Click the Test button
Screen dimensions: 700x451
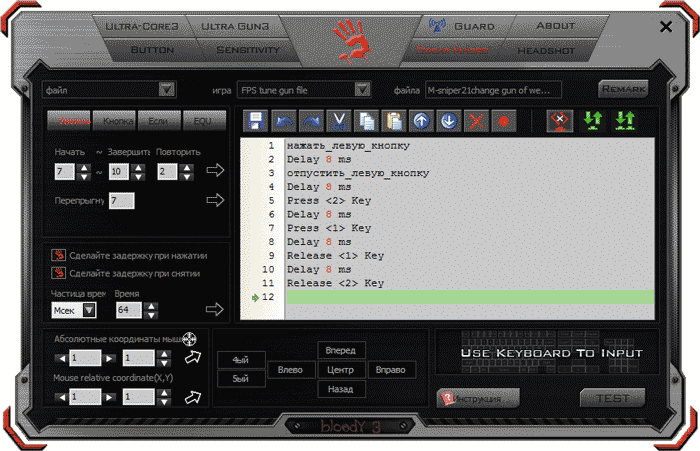(612, 398)
